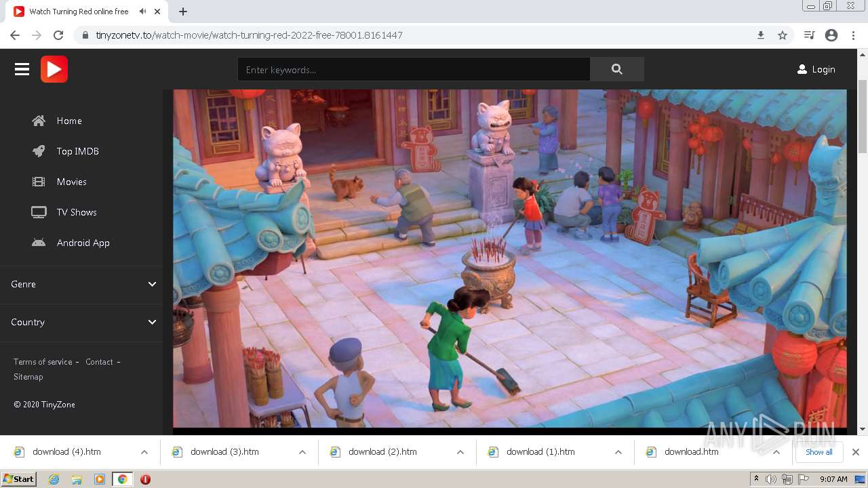Open options for download.htm

click(776, 452)
